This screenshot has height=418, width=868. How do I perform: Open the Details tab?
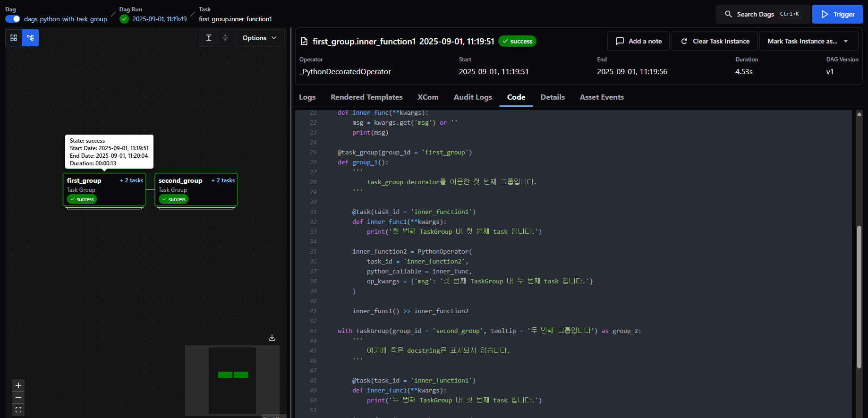coord(553,97)
